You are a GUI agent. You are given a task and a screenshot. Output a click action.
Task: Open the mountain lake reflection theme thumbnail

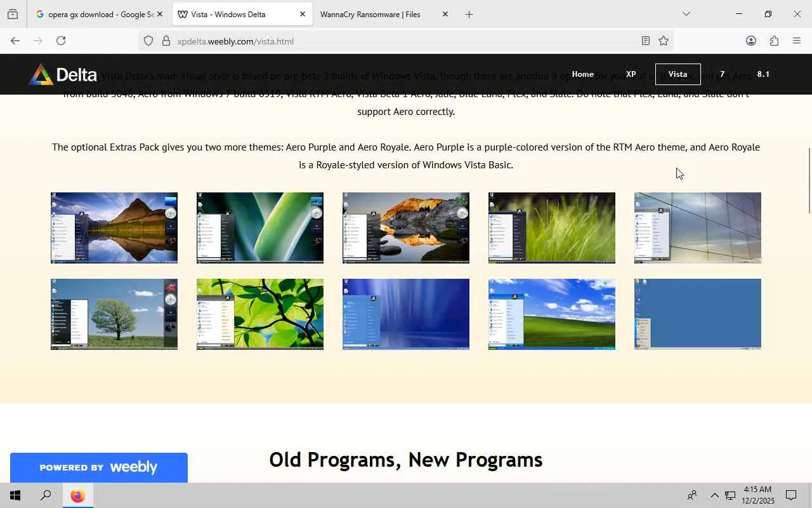(114, 228)
